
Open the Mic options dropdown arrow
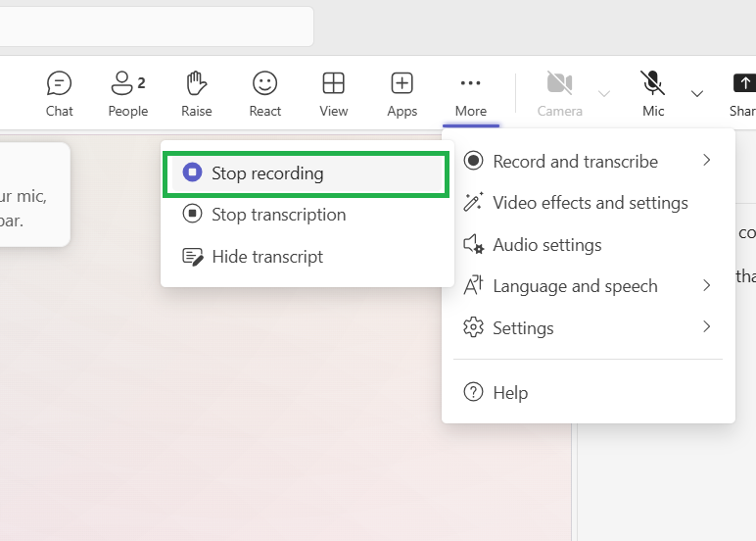(697, 94)
